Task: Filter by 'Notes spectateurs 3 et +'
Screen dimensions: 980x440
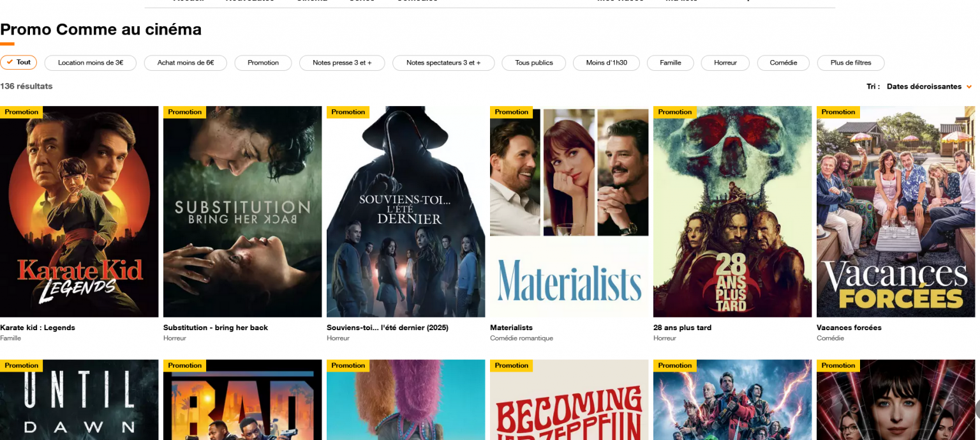Action: (443, 63)
